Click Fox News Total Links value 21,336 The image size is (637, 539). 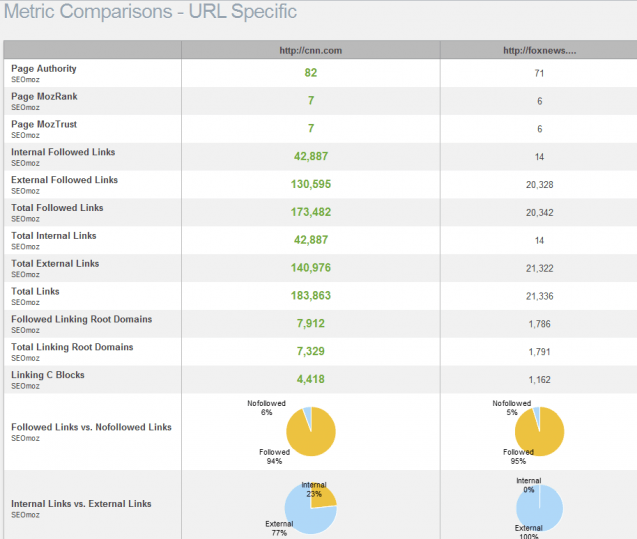pyautogui.click(x=540, y=296)
